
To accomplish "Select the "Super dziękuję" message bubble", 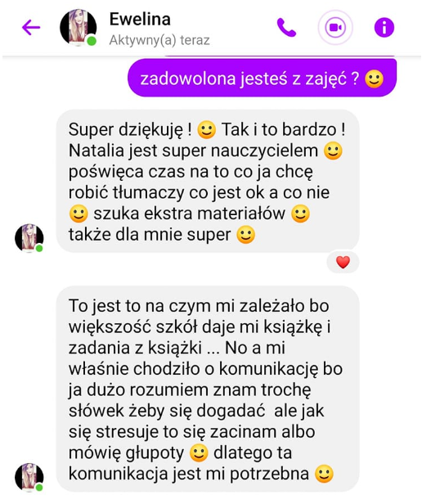I will pyautogui.click(x=208, y=181).
